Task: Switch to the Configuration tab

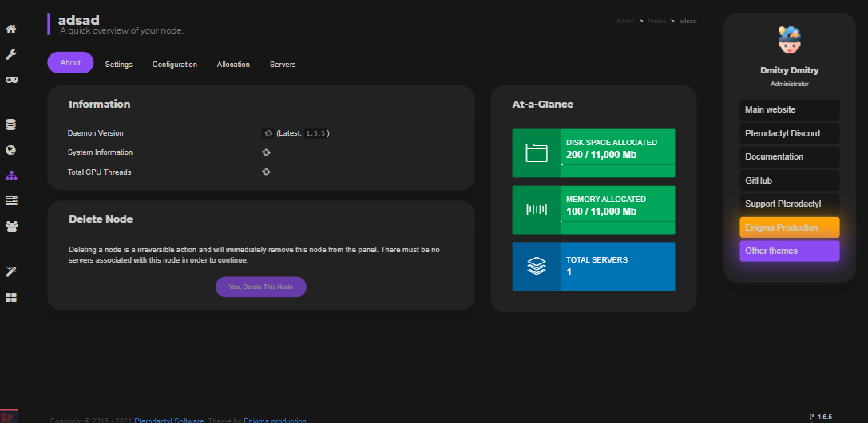Action: (x=175, y=65)
